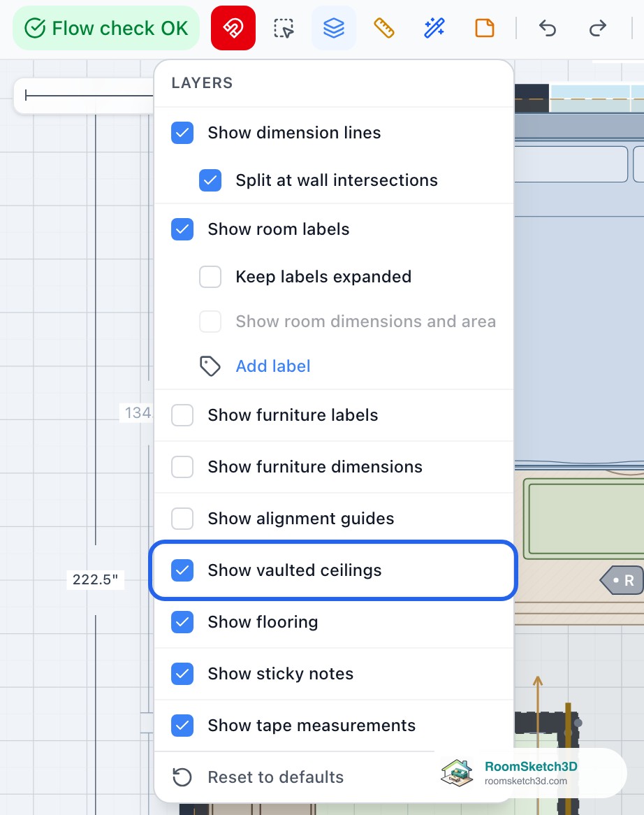
Task: Open the magic wand auto-design tool
Action: click(434, 28)
